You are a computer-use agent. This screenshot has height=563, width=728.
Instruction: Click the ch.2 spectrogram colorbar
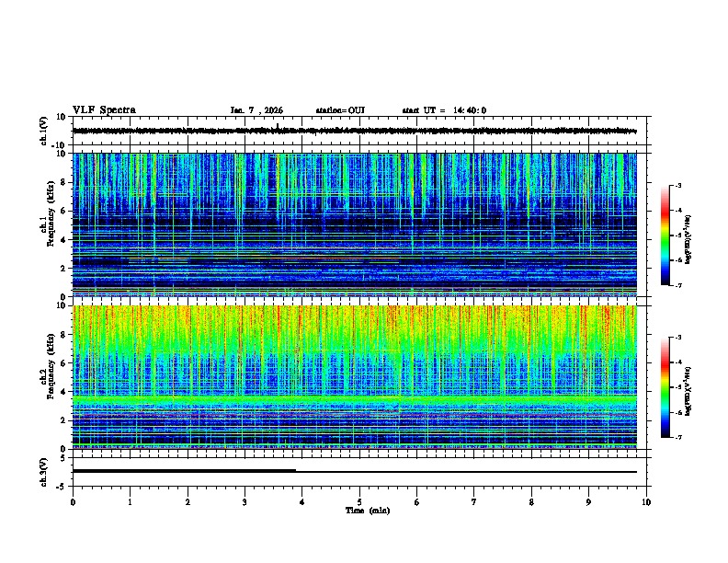point(665,387)
